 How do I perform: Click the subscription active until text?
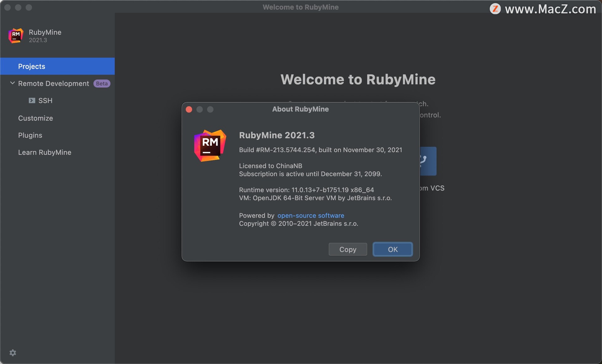click(x=310, y=174)
